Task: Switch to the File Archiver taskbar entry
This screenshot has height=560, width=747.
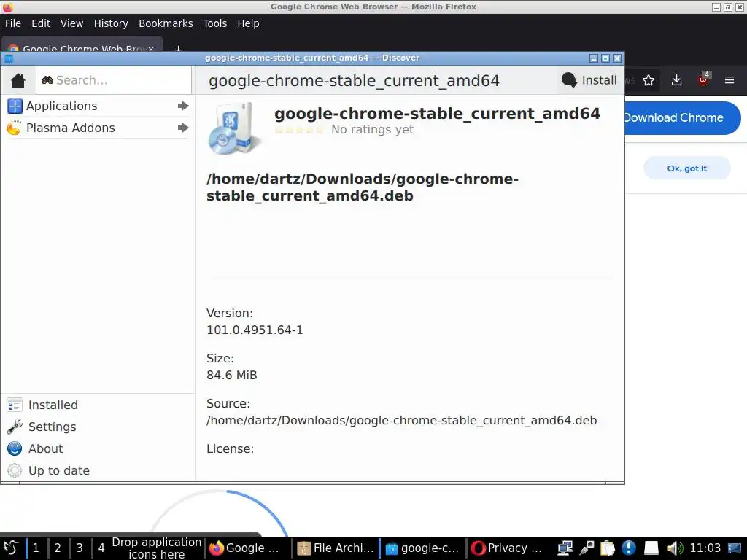Action: pyautogui.click(x=336, y=548)
